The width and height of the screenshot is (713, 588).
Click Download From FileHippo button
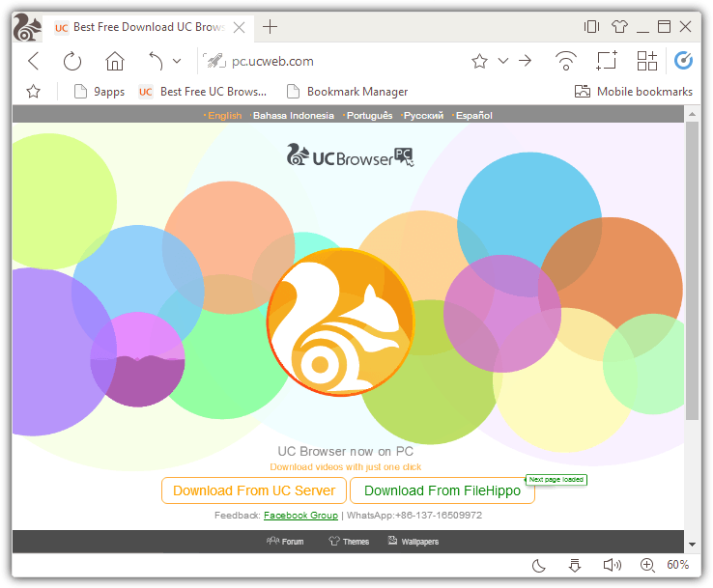point(442,490)
